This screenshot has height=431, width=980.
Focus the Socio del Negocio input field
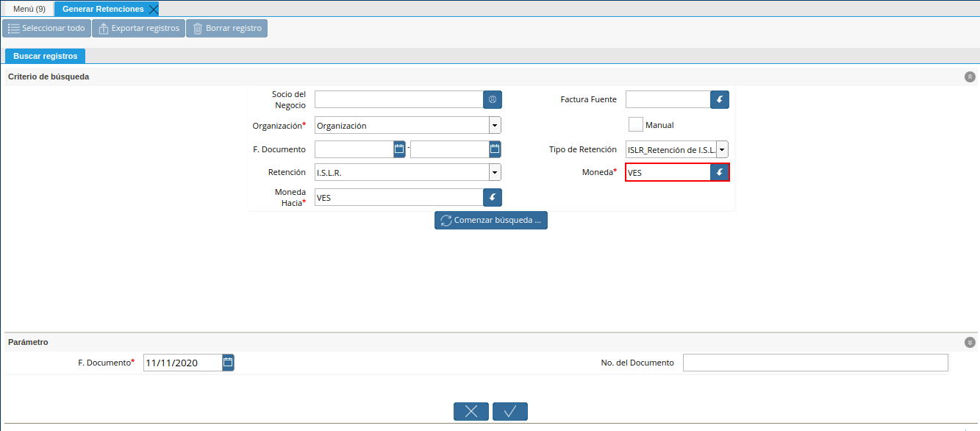coord(398,99)
